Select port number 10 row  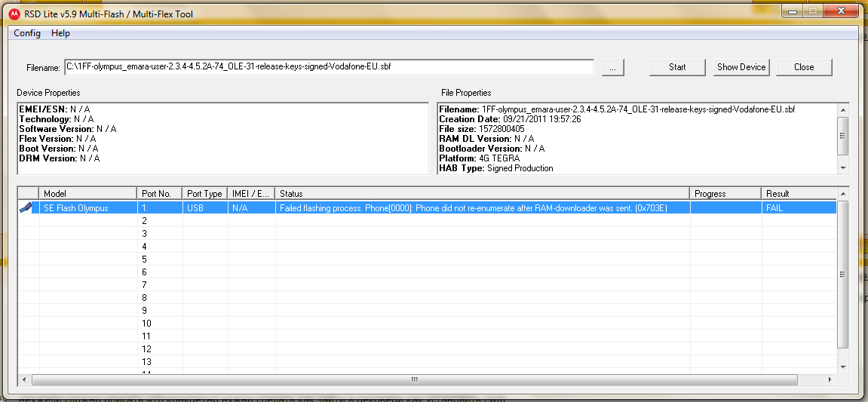[427, 323]
